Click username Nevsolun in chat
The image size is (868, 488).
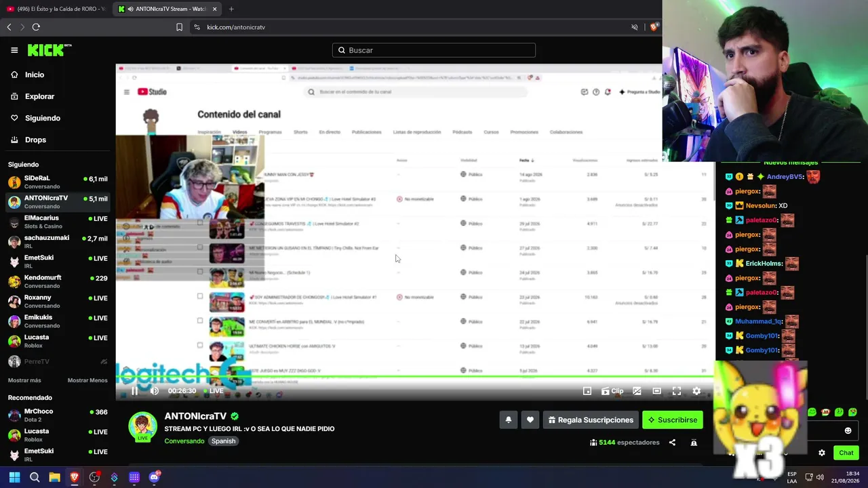pos(760,205)
